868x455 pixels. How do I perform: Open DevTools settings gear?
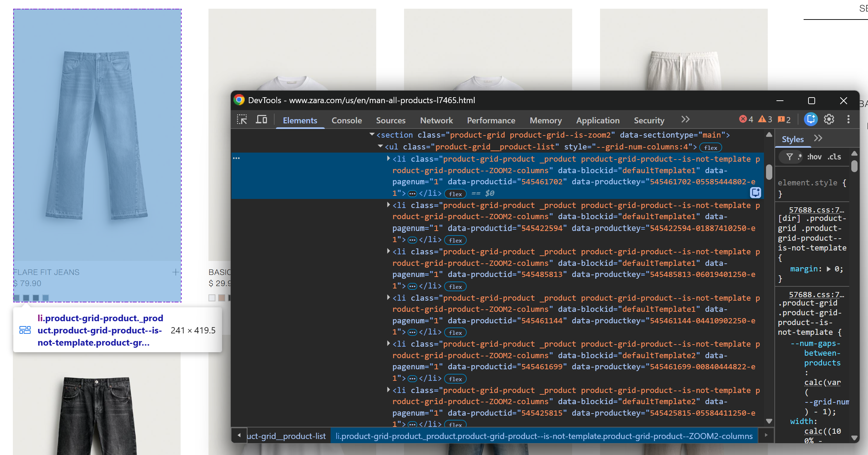(829, 119)
